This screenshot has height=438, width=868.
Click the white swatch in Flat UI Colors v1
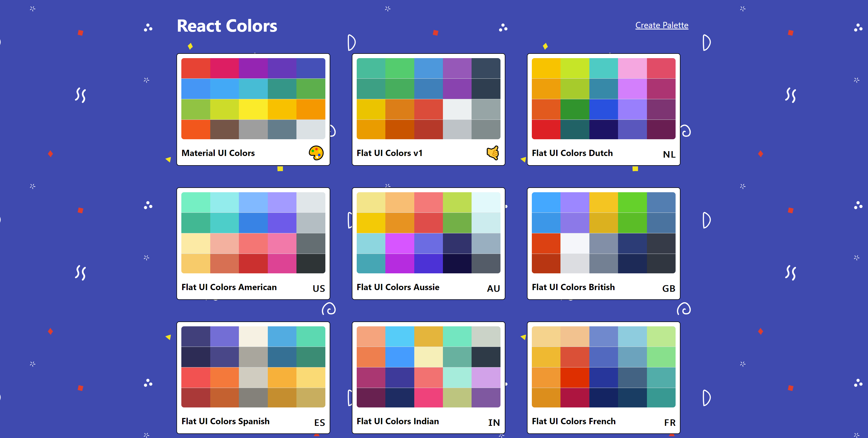pyautogui.click(x=457, y=109)
